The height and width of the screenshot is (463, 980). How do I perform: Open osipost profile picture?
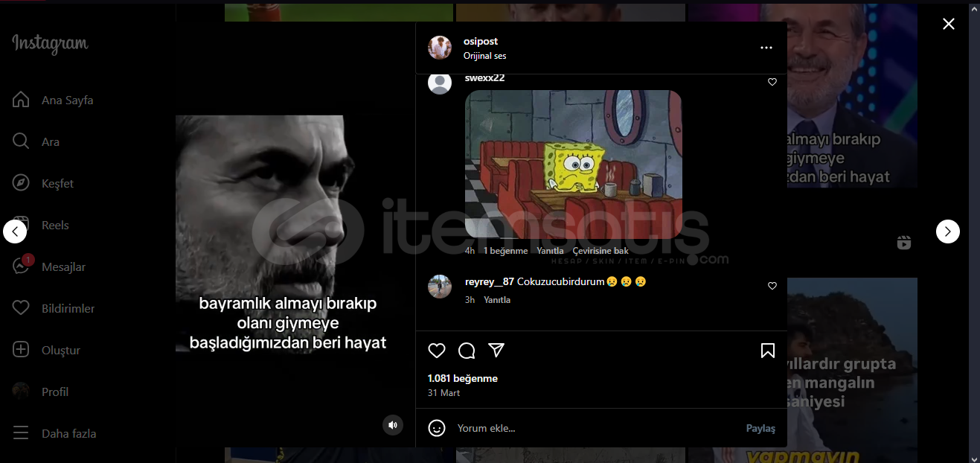click(440, 48)
